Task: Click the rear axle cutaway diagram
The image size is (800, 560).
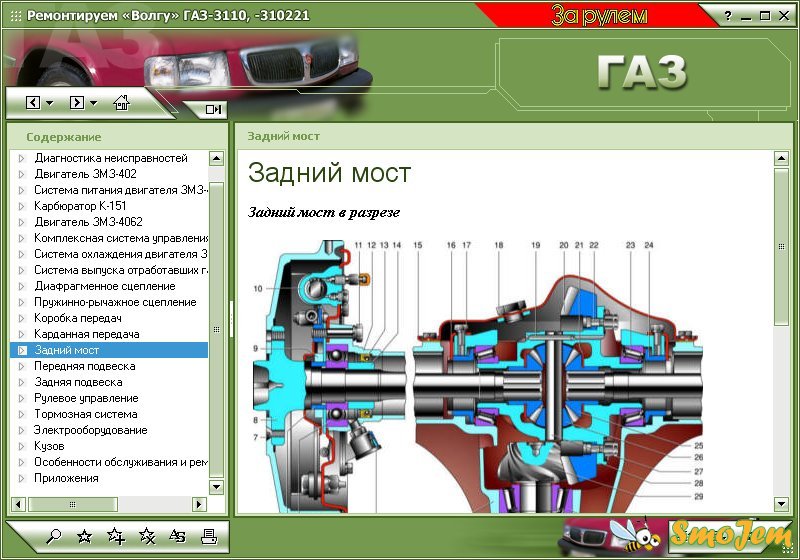Action: (478, 376)
